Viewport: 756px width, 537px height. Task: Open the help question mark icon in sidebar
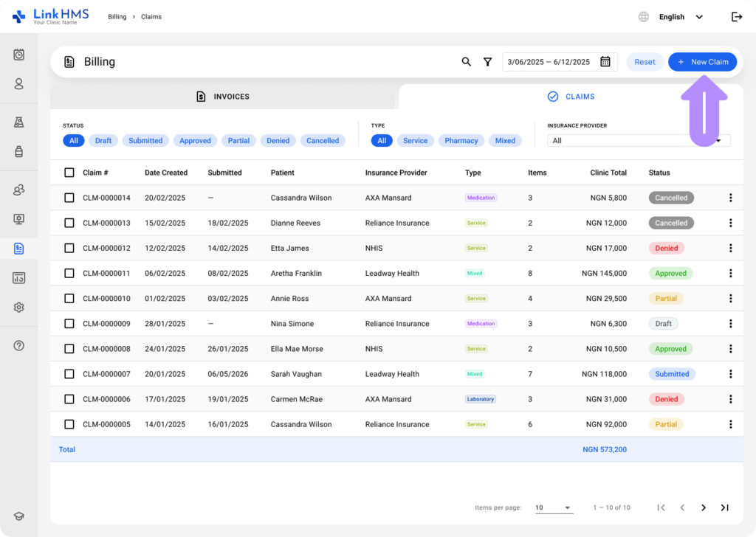(18, 345)
